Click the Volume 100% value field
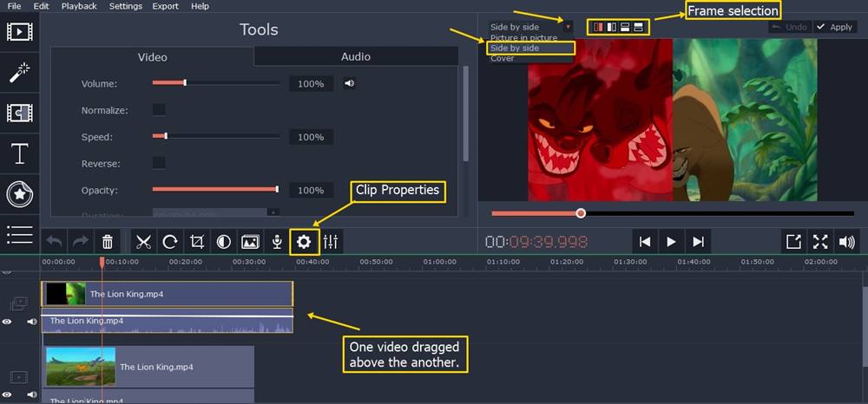868x404 pixels. point(311,84)
